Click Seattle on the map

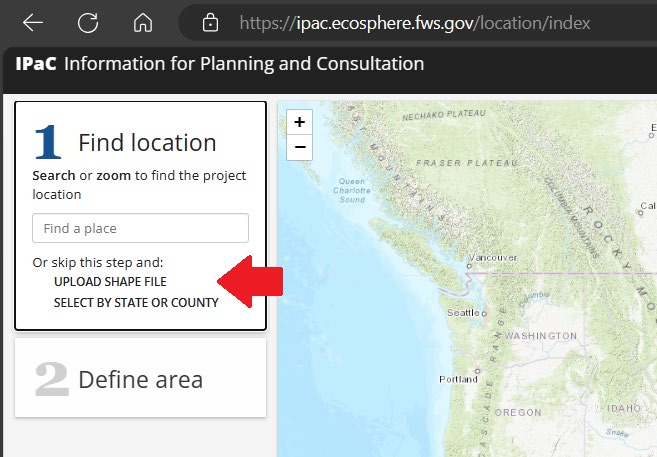point(465,313)
